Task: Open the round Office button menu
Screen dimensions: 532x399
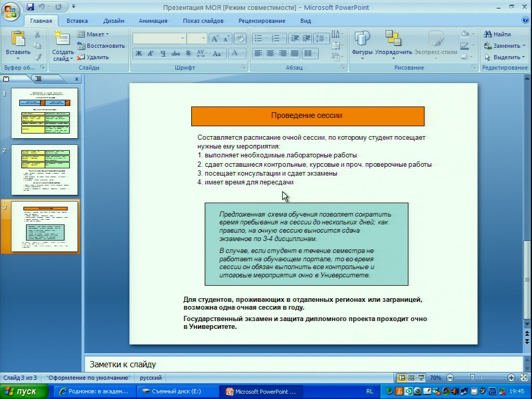Action: pyautogui.click(x=10, y=11)
